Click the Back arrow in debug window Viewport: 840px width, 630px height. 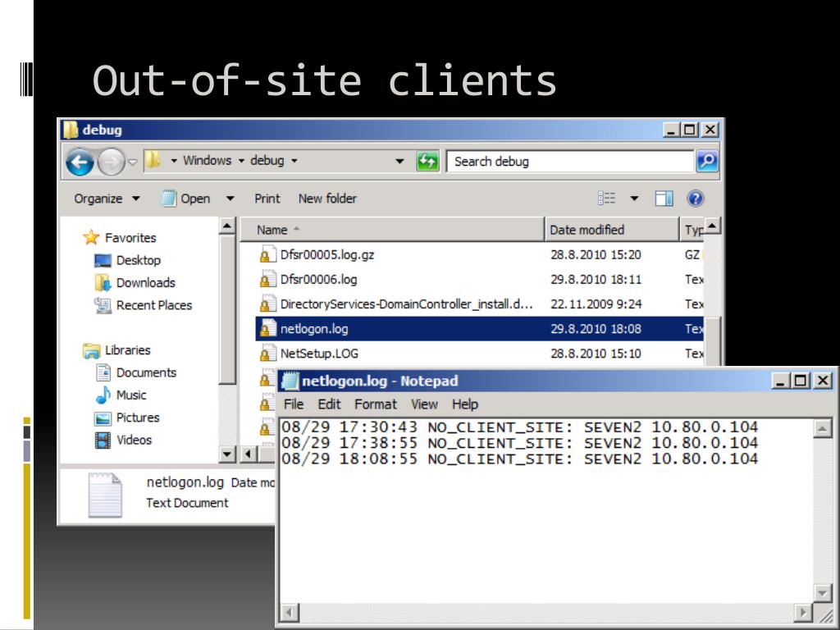click(80, 162)
